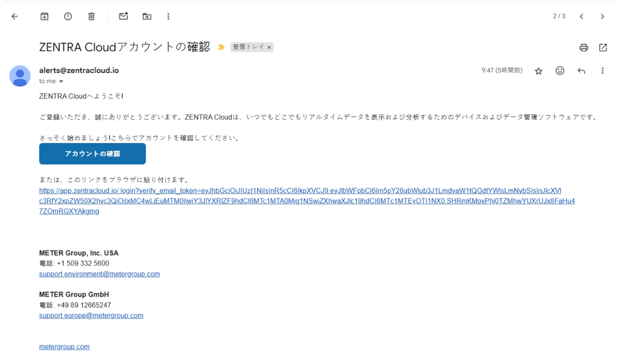Star the ZENTRA Cloud email
619x364 pixels.
(539, 71)
